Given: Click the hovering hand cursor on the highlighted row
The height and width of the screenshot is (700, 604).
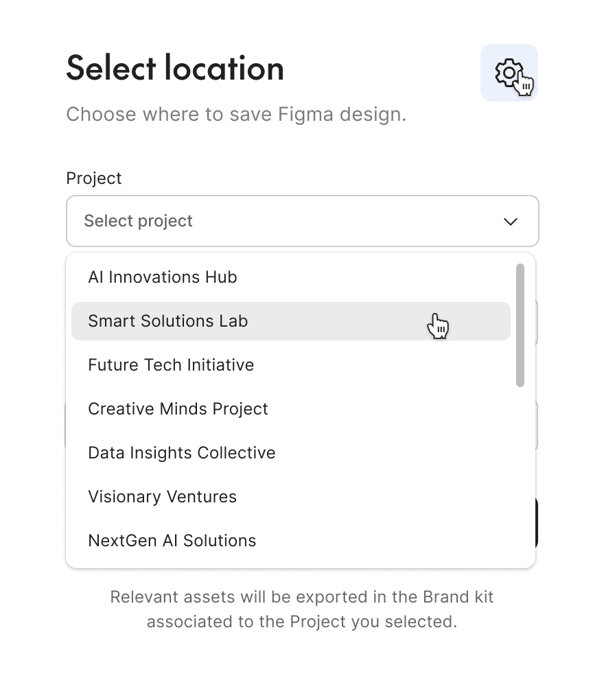Looking at the screenshot, I should pos(438,326).
